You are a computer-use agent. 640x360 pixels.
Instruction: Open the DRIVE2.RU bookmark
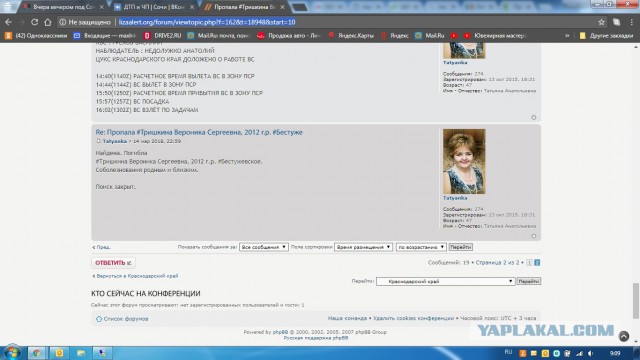[162, 36]
